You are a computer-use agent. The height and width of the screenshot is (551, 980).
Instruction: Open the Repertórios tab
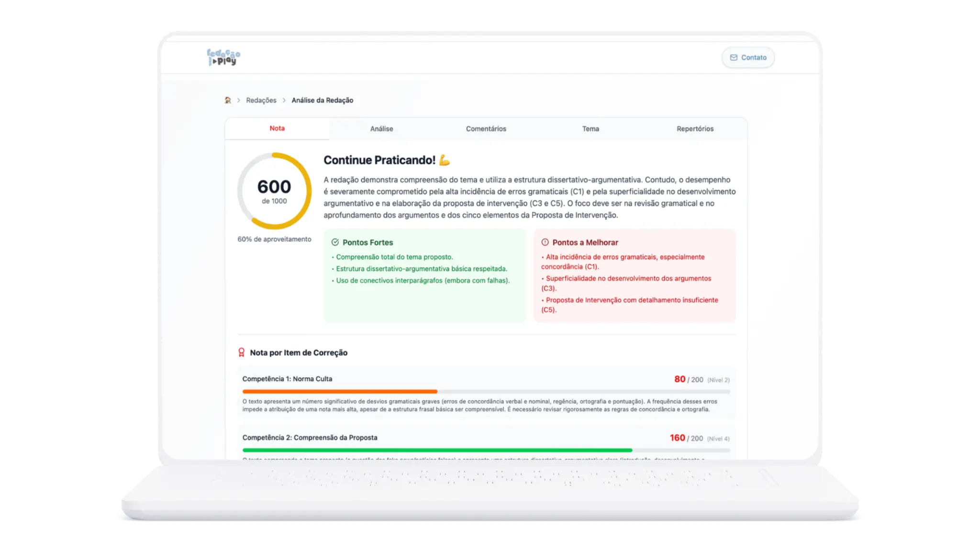tap(694, 129)
